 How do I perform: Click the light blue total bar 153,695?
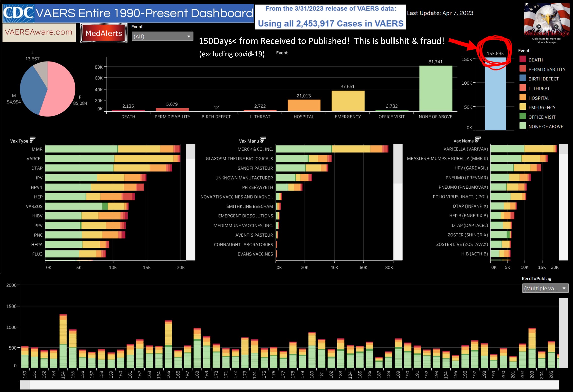coord(495,94)
